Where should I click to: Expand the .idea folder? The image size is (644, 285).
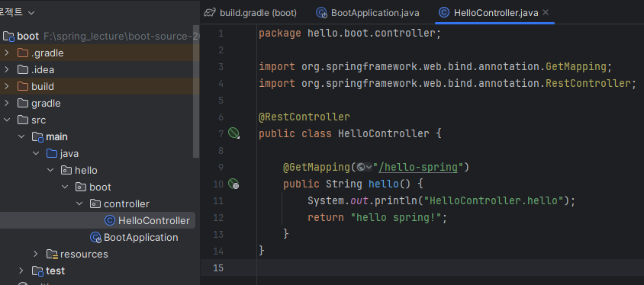[7, 69]
